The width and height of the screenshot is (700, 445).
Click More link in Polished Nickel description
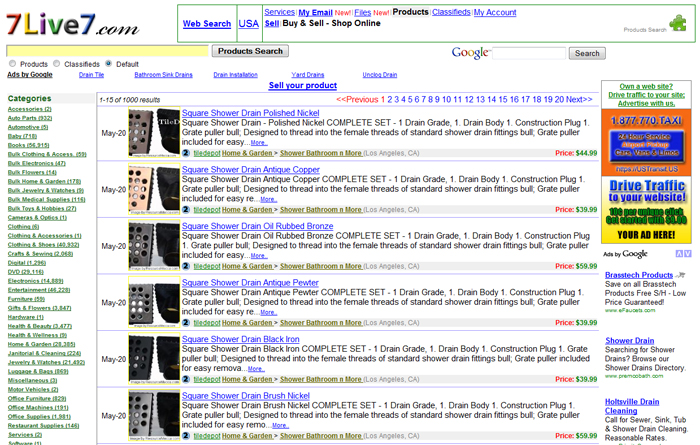258,143
